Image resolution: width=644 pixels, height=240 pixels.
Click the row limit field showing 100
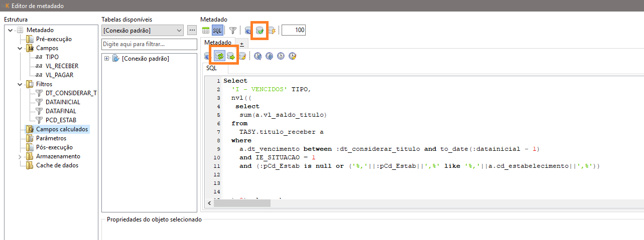(x=294, y=30)
